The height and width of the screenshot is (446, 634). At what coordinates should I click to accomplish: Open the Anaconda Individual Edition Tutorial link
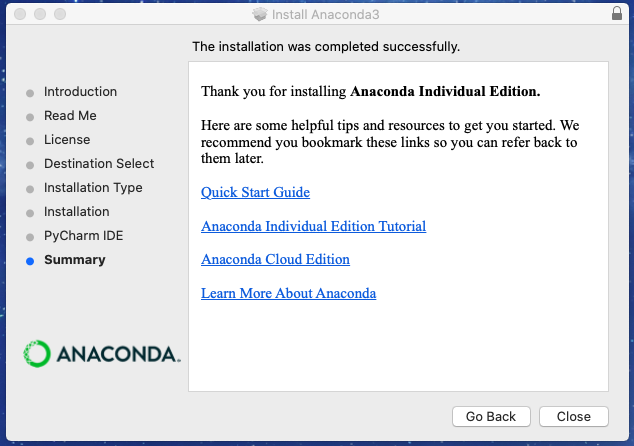(313, 226)
